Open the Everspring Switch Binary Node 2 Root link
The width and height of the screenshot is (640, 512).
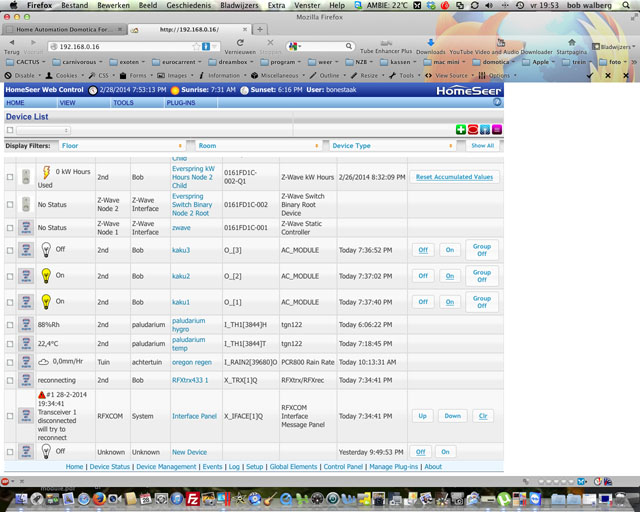coord(192,205)
